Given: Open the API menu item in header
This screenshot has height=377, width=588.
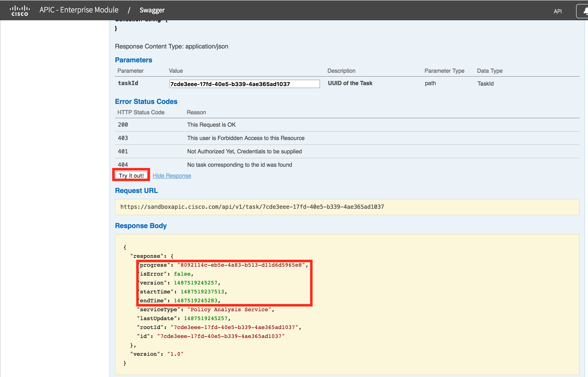Looking at the screenshot, I should coord(558,11).
